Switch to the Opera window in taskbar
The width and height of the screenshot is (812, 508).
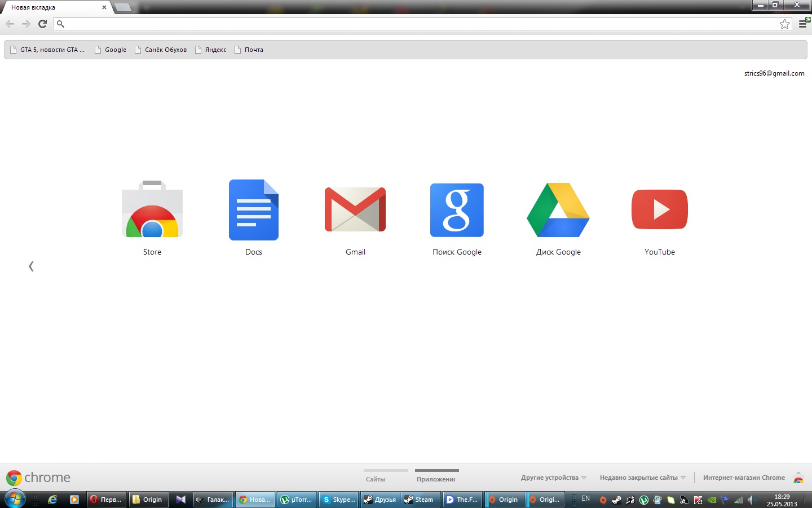point(106,500)
